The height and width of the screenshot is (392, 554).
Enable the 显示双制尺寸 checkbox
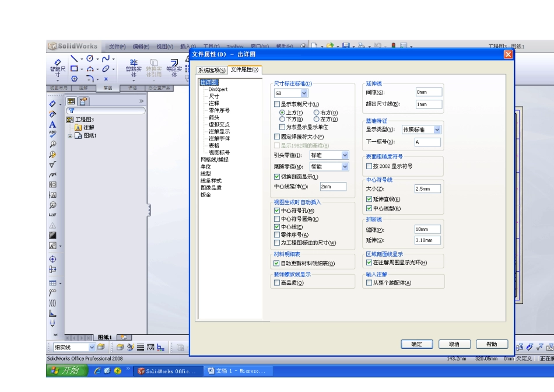click(x=277, y=104)
